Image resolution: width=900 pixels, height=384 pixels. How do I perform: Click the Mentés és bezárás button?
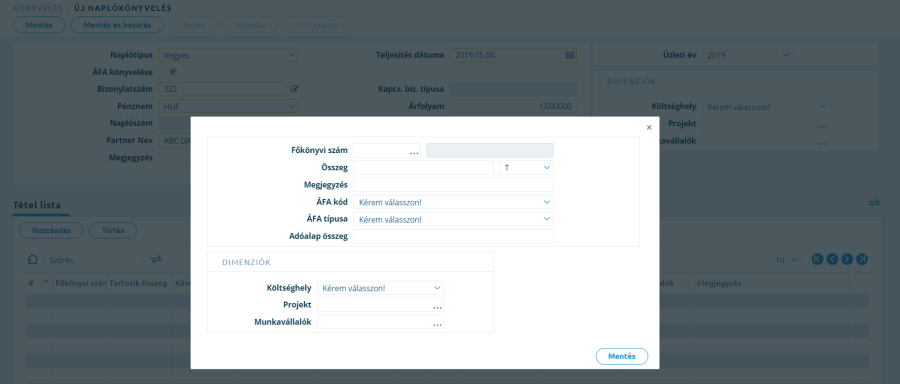pos(117,25)
